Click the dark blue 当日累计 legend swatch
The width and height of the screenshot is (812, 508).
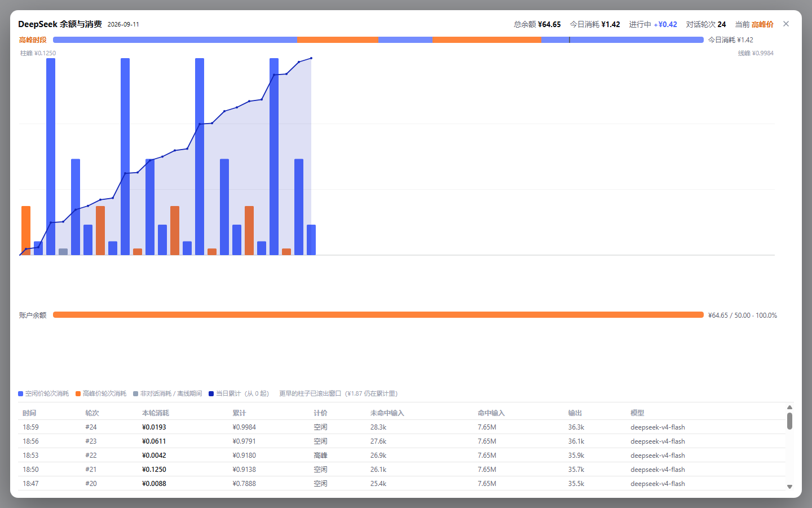pos(211,393)
